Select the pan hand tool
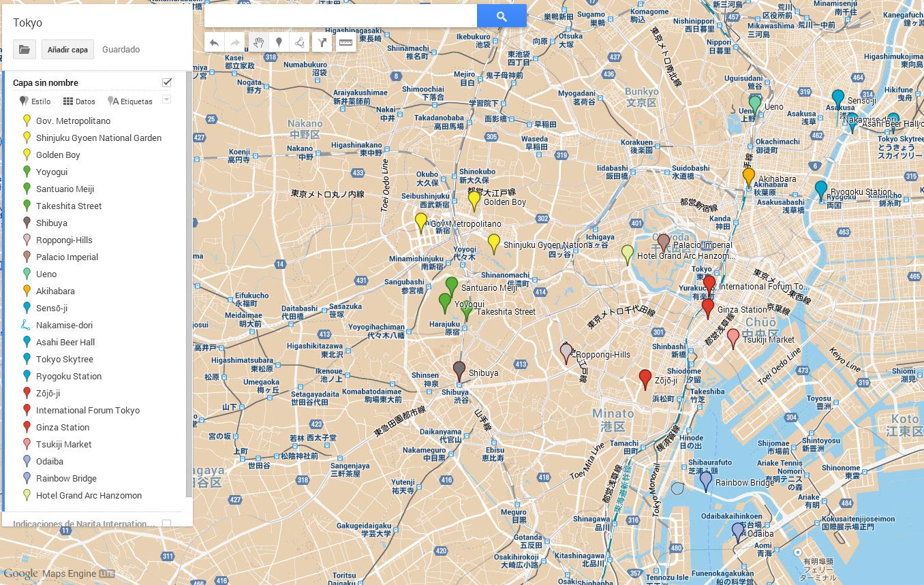Screen dimensions: 924x585 coord(258,42)
